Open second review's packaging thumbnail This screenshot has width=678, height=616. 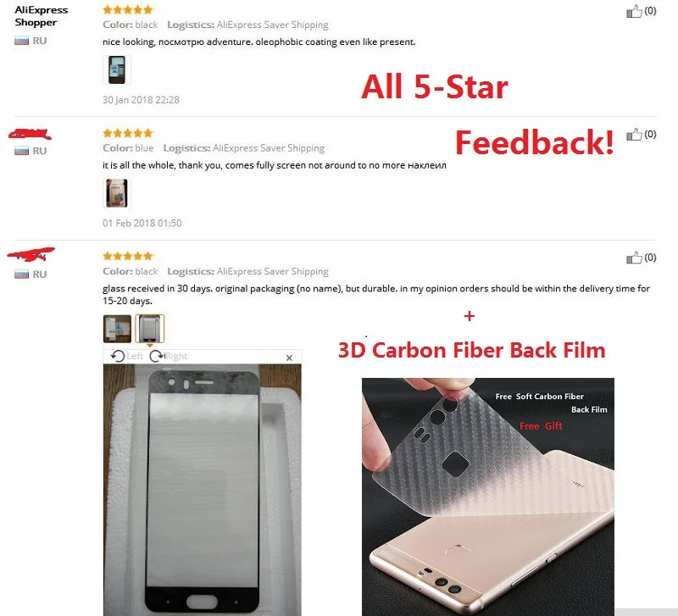pyautogui.click(x=117, y=193)
